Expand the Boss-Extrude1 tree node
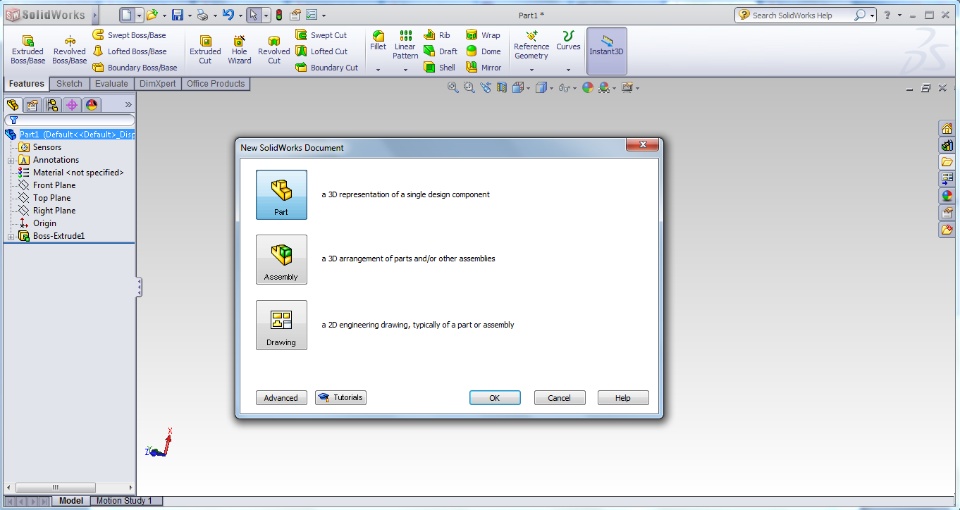960x510 pixels. [10, 236]
